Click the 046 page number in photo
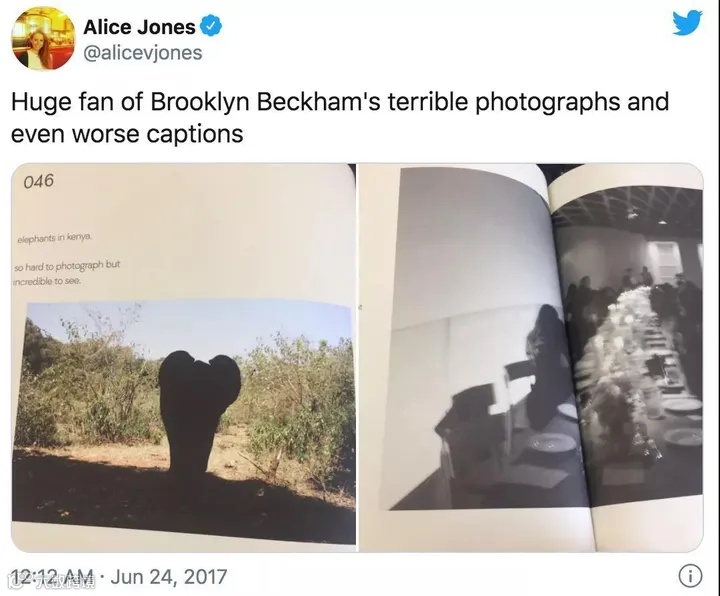The height and width of the screenshot is (596, 720). (39, 181)
